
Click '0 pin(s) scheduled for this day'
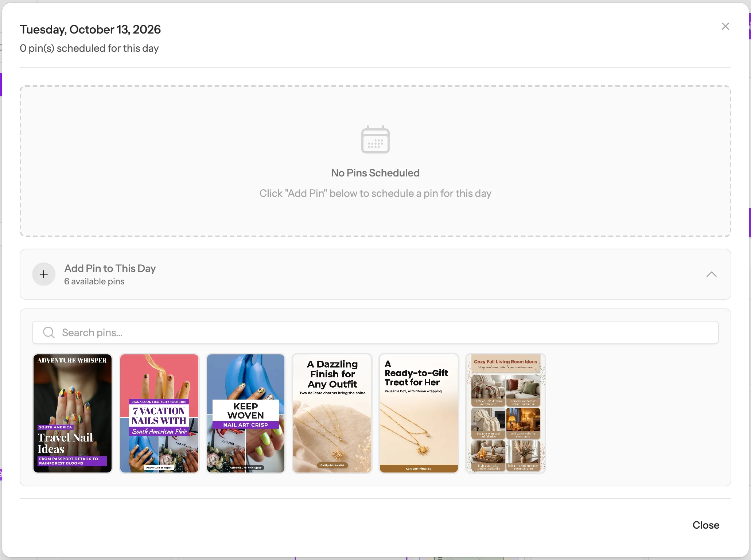(89, 48)
